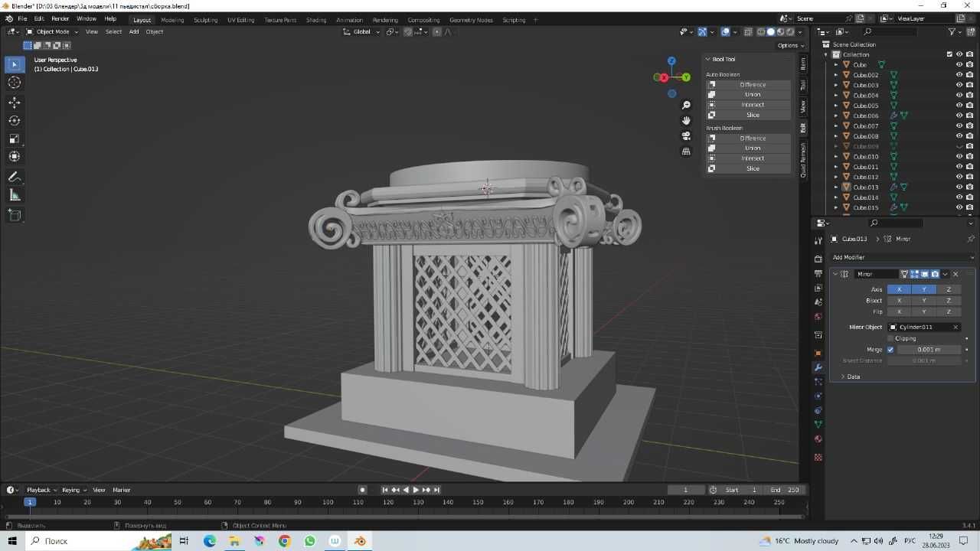Select the Annotate tool

coord(14,177)
